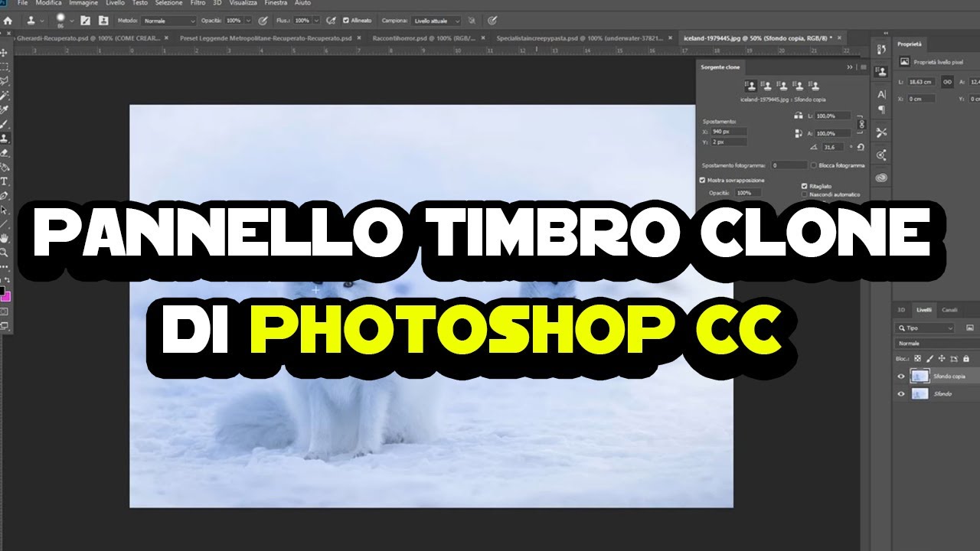Click the magenta background color swatch

(x=6, y=297)
